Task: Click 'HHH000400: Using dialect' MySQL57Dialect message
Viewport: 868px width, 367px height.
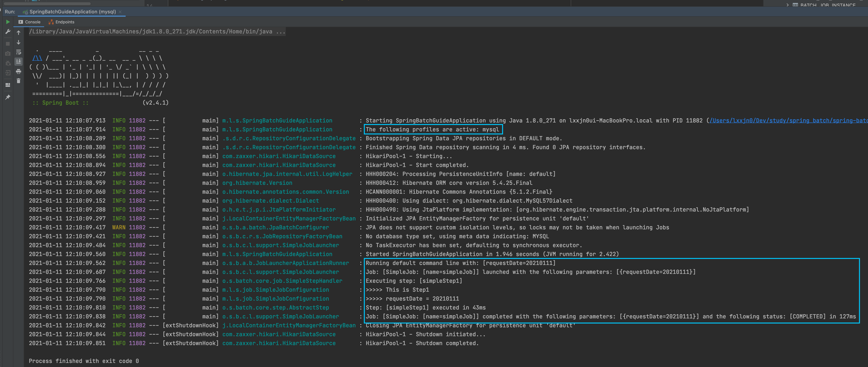Action: (469, 201)
